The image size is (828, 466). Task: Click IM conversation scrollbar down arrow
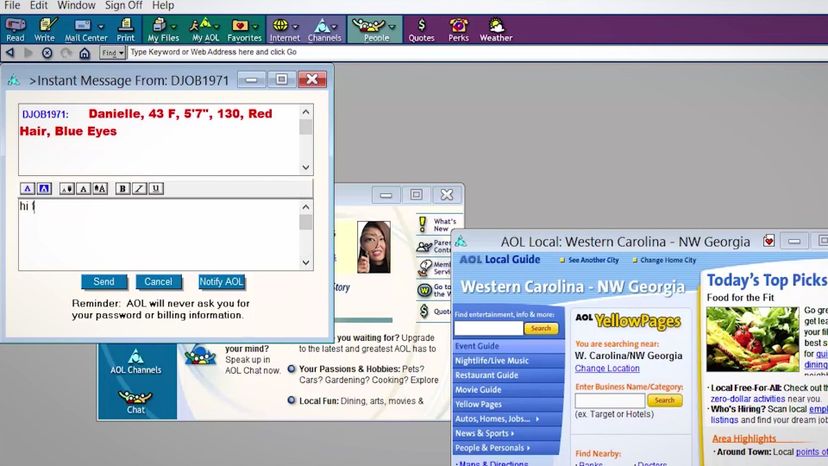(306, 167)
